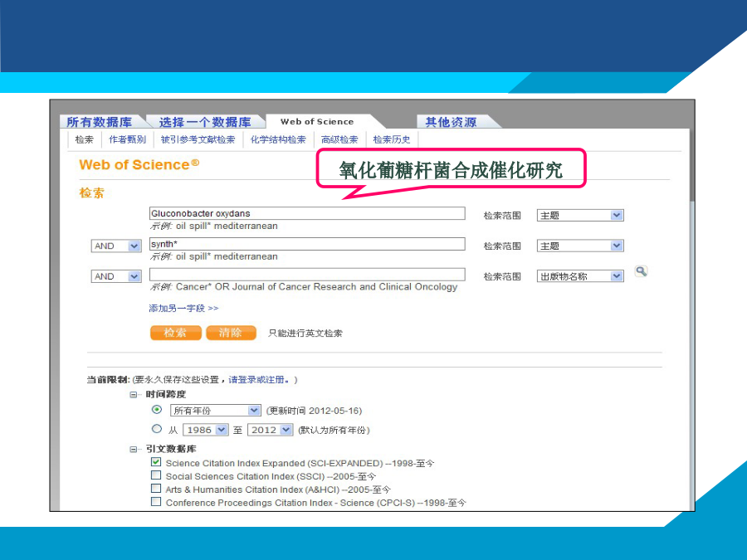747x560 pixels.
Task: Click the Gluconobacter oxydans search field
Action: point(307,213)
